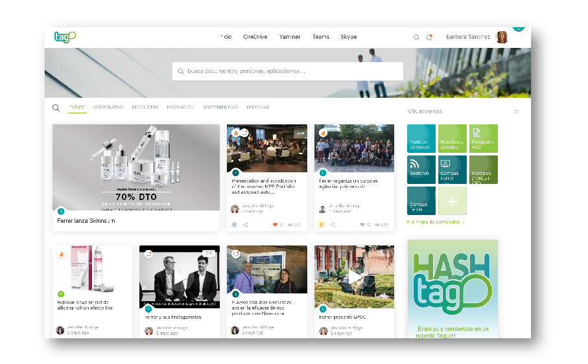Viewport: 588px width, 364px height.
Task: Open the Presentation and introduction conference photo
Action: tap(267, 148)
